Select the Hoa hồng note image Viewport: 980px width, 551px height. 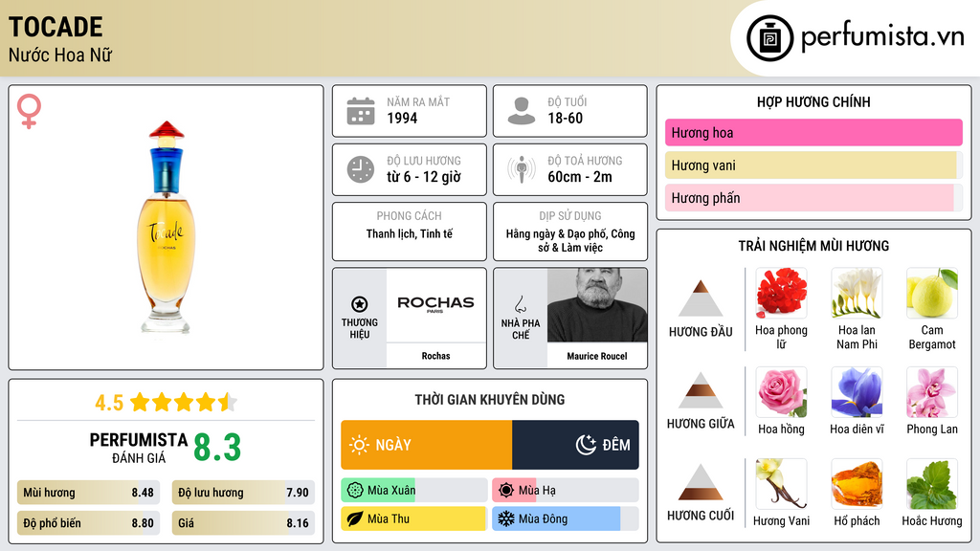pyautogui.click(x=781, y=392)
